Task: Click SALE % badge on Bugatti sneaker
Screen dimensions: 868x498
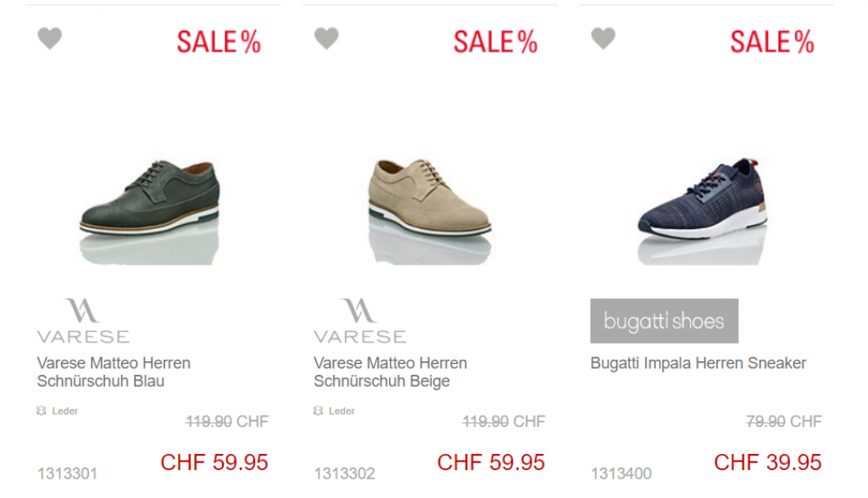Action: point(772,42)
